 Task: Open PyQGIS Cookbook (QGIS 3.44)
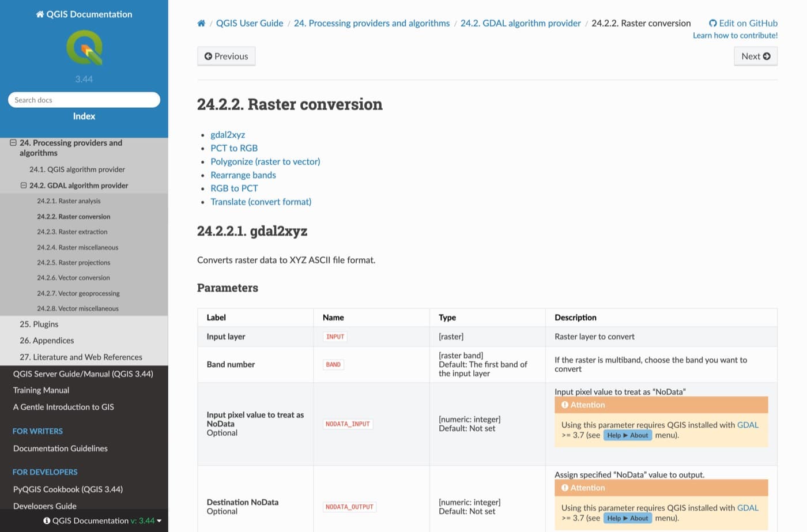[68, 489]
